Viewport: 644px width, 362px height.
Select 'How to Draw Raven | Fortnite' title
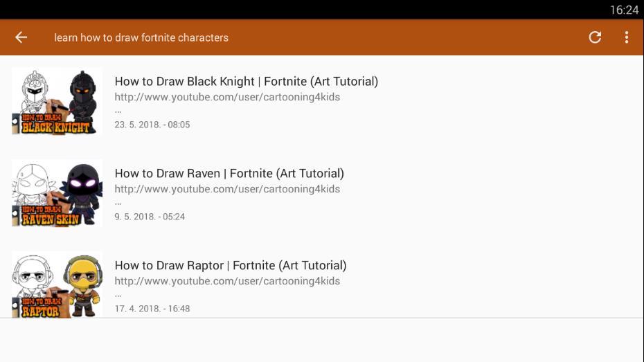point(229,173)
